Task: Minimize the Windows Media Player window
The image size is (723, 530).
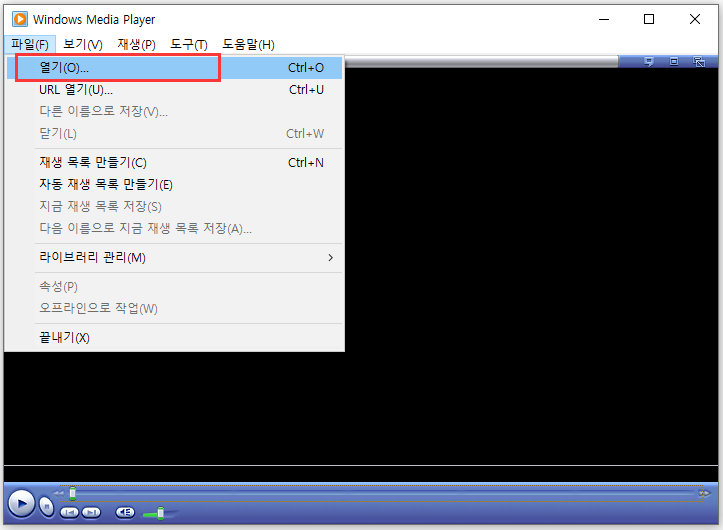Action: pos(604,19)
